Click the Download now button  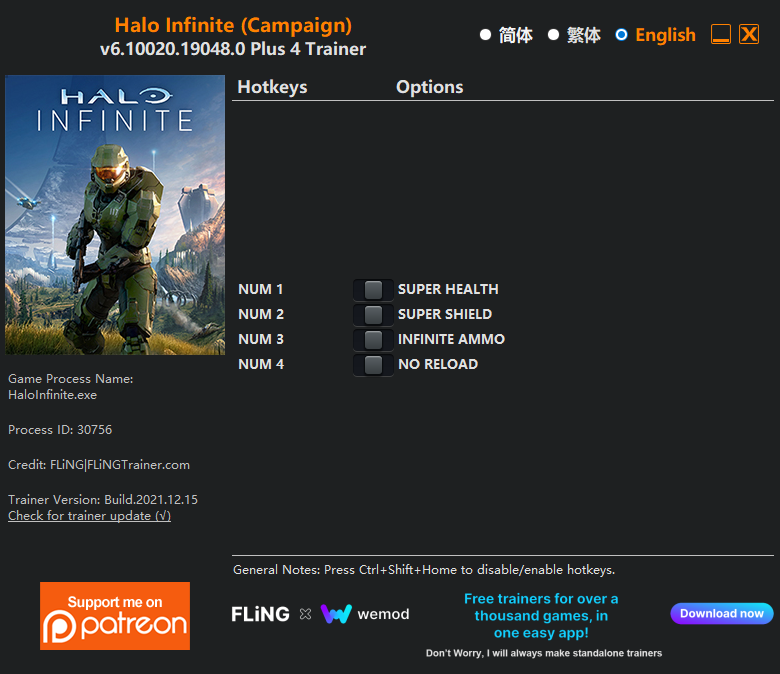pos(722,613)
